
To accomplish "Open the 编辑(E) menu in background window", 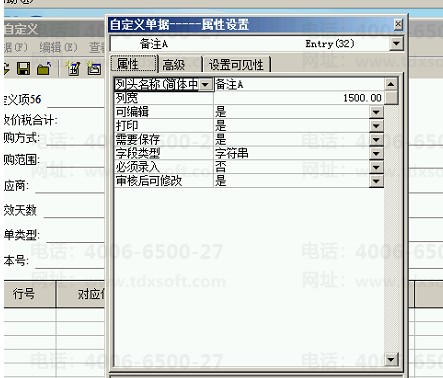I will click(58, 47).
